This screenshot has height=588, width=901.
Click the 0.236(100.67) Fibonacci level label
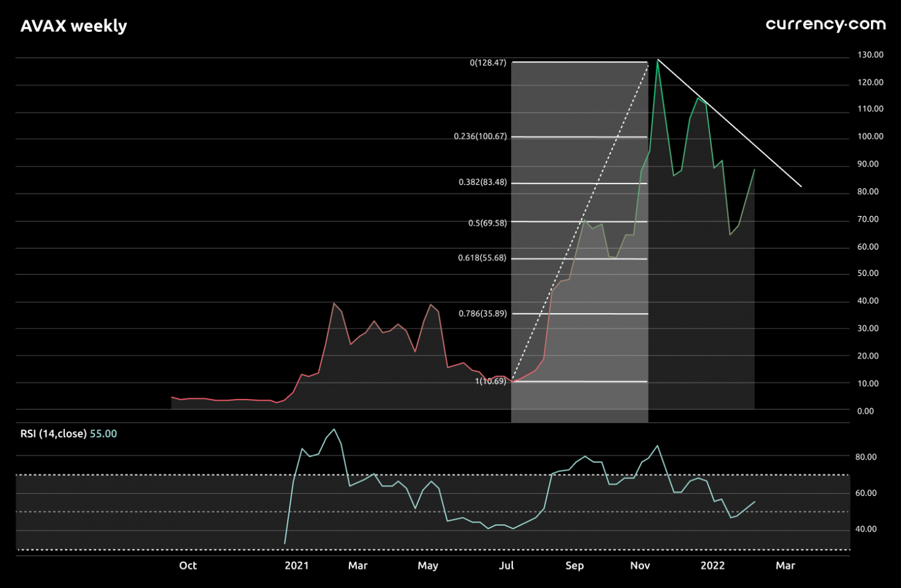tap(480, 136)
